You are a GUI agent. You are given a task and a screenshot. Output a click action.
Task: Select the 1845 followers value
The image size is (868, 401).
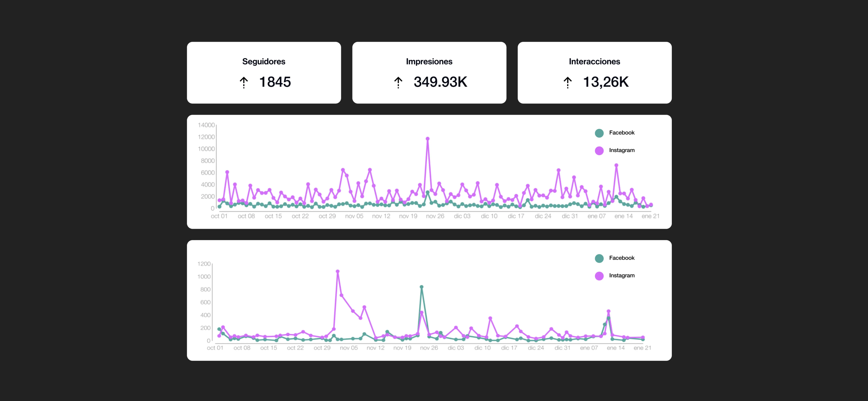pyautogui.click(x=275, y=82)
